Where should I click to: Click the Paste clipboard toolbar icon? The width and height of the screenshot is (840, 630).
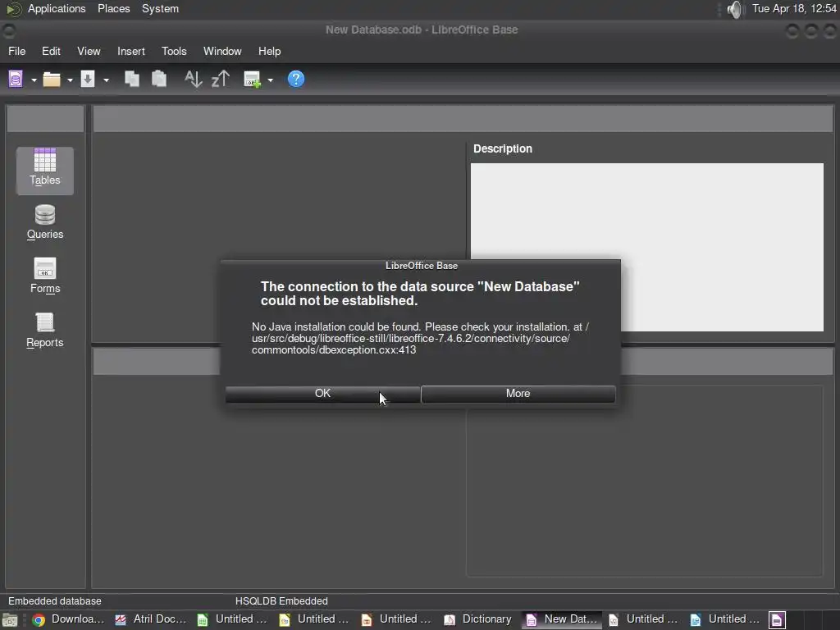pos(159,79)
